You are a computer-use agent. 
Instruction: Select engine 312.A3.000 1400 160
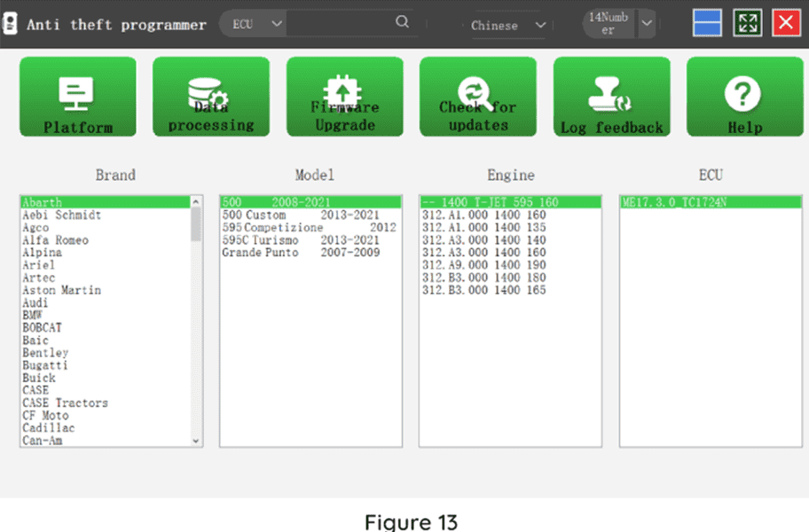[510, 253]
